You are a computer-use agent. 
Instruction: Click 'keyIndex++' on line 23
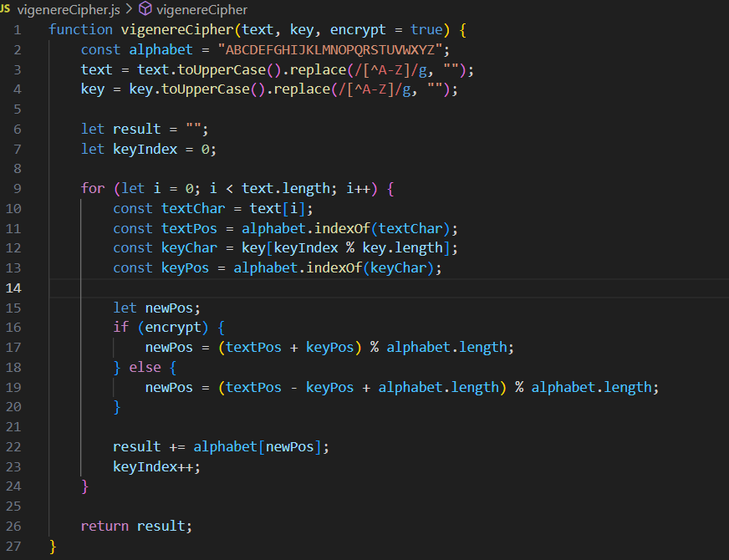[x=153, y=466]
